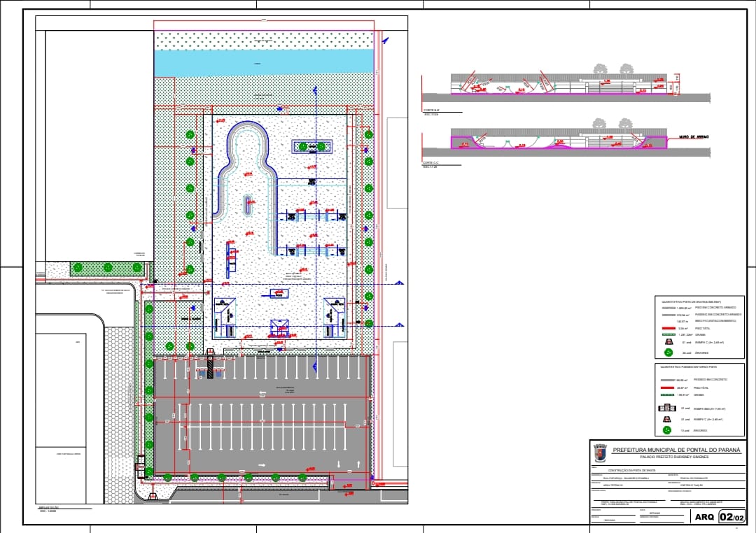Viewport: 756px width, 533px height.
Task: Click the green tree symbol in lower legend
Action: pos(668,430)
